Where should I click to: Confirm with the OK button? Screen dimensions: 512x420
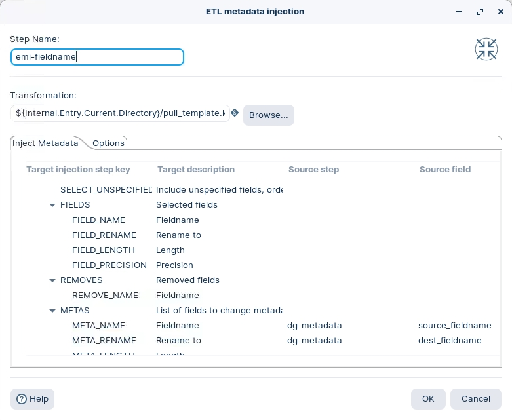(428, 399)
